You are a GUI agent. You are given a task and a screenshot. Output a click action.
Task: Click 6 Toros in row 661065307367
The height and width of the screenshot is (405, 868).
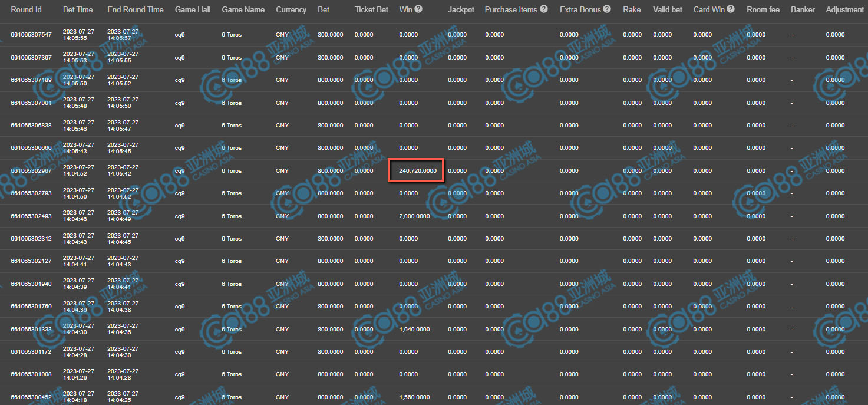[x=232, y=58]
